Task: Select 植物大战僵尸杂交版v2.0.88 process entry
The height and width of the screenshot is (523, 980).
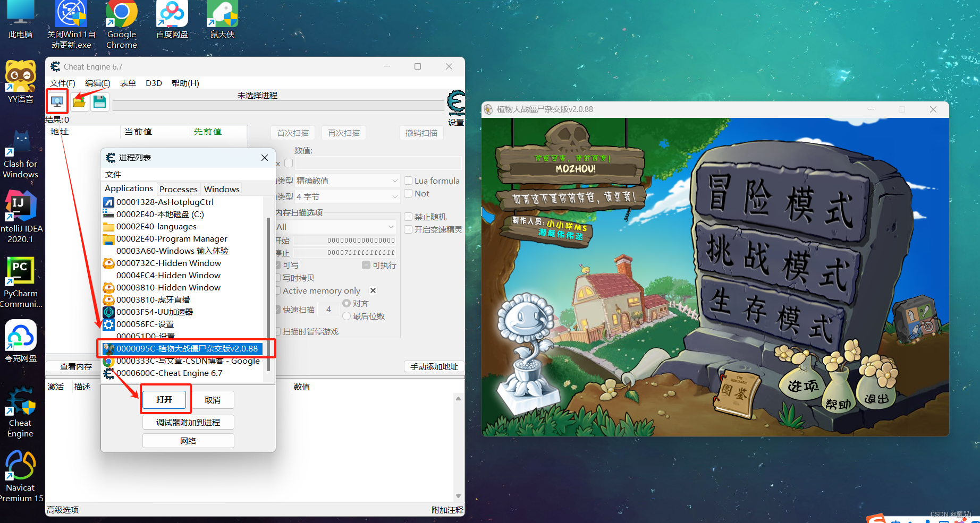Action: pos(182,348)
